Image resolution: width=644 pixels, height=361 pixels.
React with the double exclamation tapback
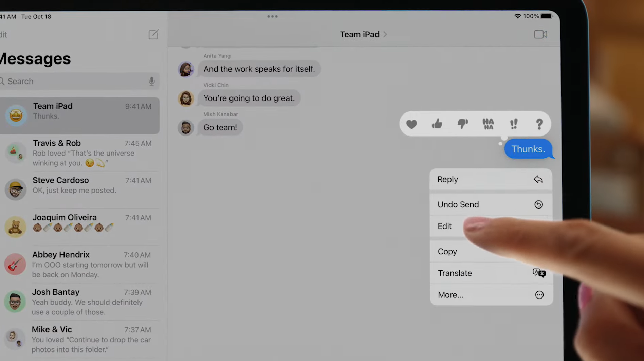pos(514,124)
